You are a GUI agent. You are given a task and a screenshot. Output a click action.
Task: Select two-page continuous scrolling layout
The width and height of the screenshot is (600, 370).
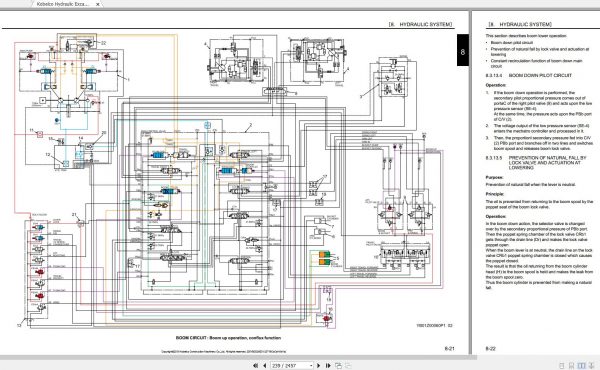point(592,366)
